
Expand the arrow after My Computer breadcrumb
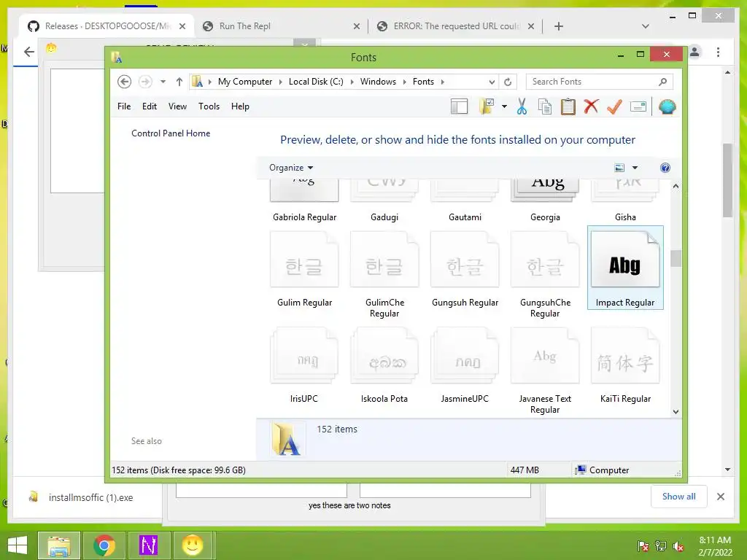click(x=279, y=82)
